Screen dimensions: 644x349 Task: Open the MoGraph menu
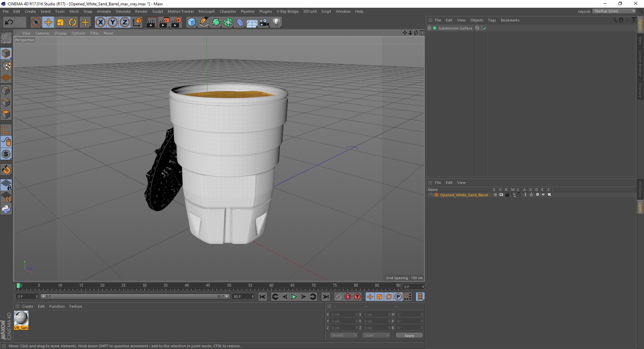point(207,11)
